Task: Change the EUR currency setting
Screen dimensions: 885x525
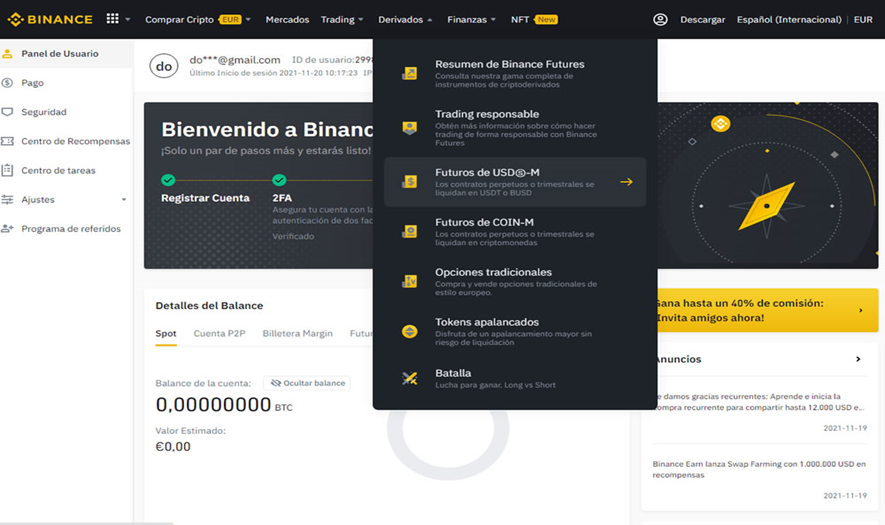Action: point(863,19)
